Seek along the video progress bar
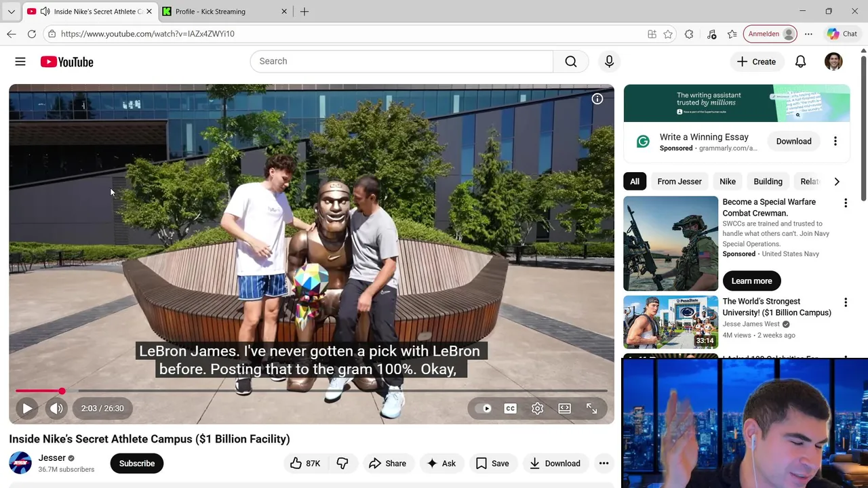Screen dimensions: 868x488 tap(311, 391)
